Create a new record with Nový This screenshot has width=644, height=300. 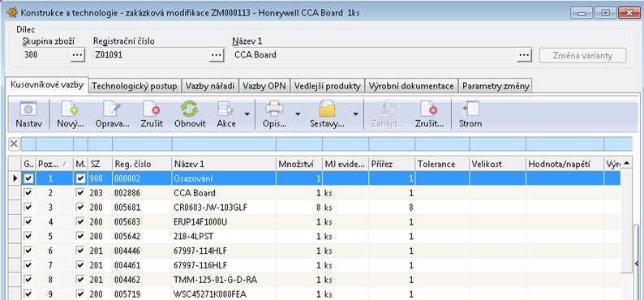coord(71,115)
